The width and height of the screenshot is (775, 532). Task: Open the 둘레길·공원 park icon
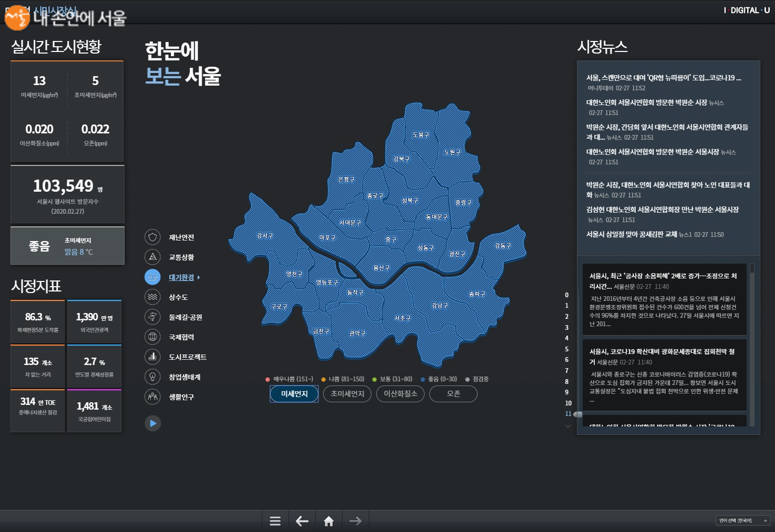(x=152, y=317)
